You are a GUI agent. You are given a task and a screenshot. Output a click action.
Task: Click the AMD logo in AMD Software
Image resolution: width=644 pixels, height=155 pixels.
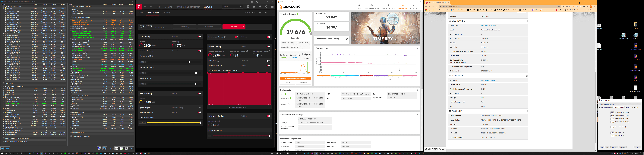point(139,7)
